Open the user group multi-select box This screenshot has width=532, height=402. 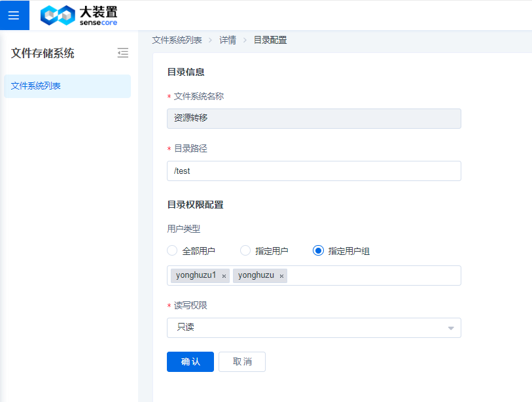pyautogui.click(x=373, y=276)
